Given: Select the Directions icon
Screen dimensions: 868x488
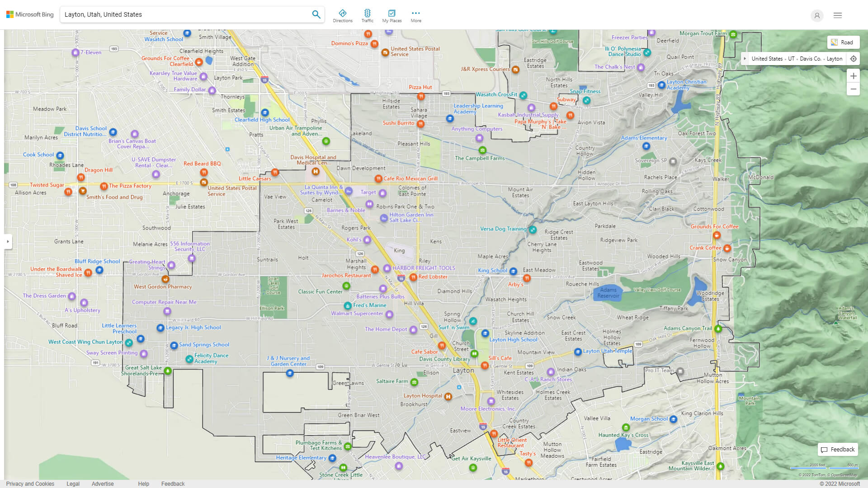Looking at the screenshot, I should (x=343, y=15).
